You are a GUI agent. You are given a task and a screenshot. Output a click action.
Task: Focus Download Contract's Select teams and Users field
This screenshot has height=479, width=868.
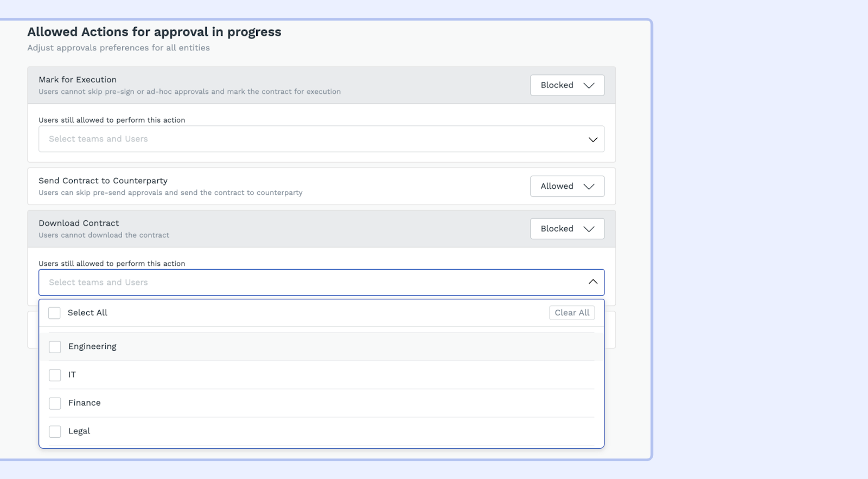(309, 283)
